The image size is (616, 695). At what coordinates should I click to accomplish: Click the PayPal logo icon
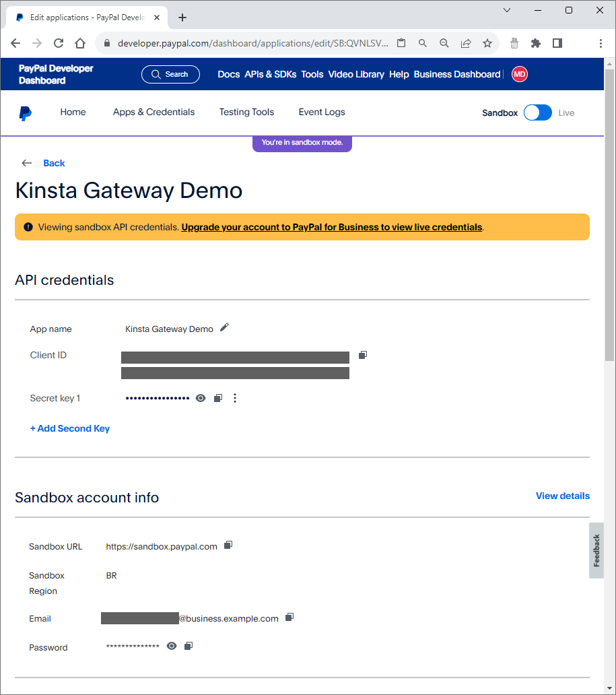click(x=26, y=113)
